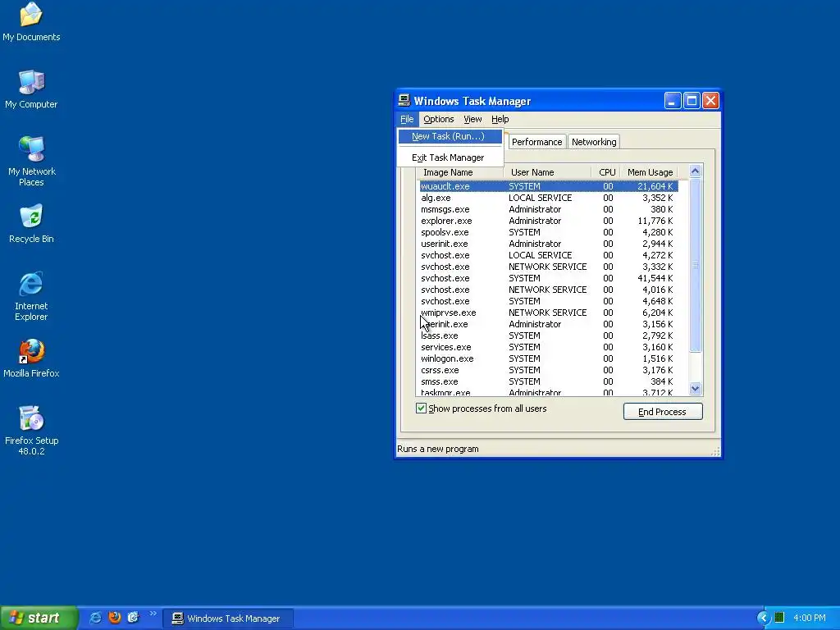Switch to the Performance tab
The image size is (840, 630).
click(x=536, y=142)
